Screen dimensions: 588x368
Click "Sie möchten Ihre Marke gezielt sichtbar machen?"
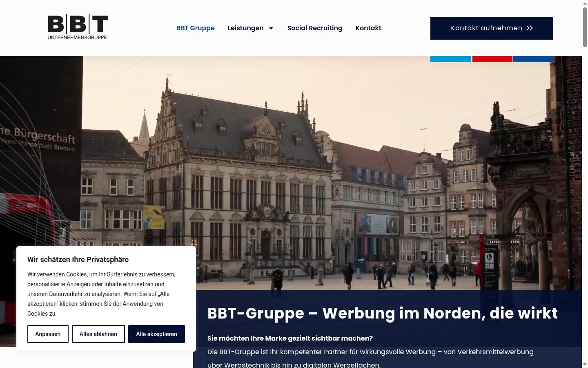coord(290,338)
